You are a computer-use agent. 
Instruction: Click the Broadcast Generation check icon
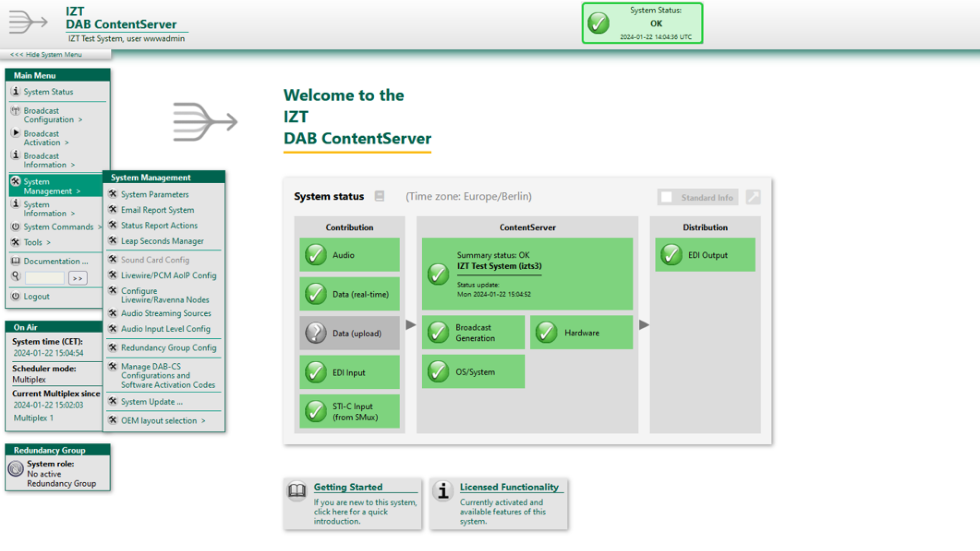438,332
